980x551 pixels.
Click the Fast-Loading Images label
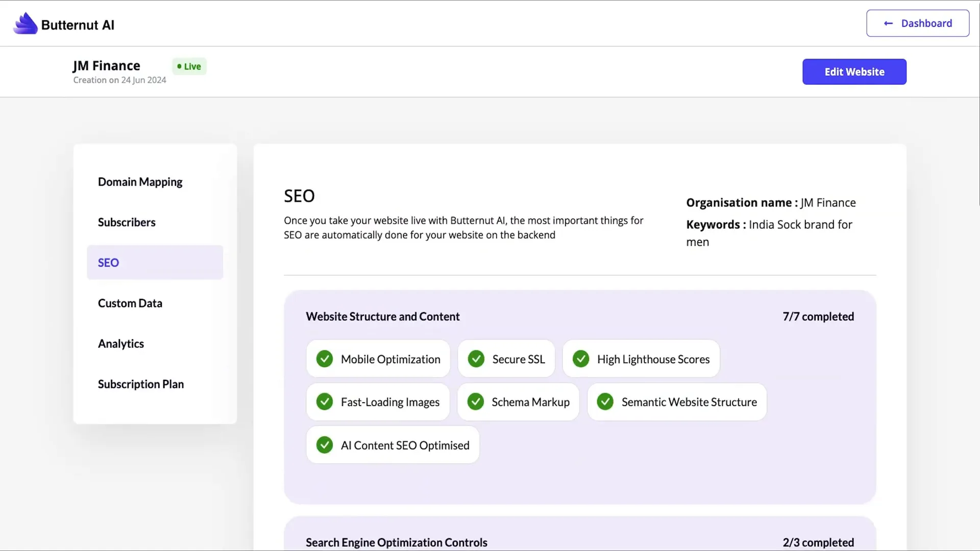[x=390, y=402]
